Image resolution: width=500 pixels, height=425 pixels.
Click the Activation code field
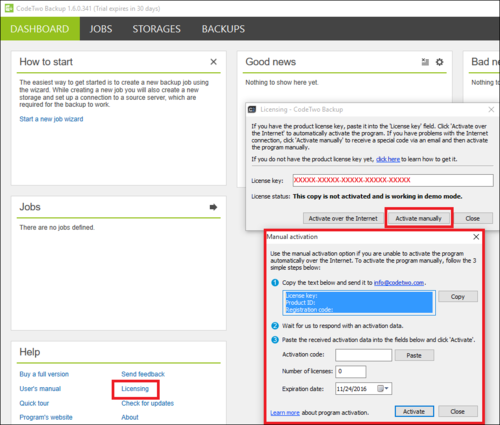pyautogui.click(x=363, y=355)
